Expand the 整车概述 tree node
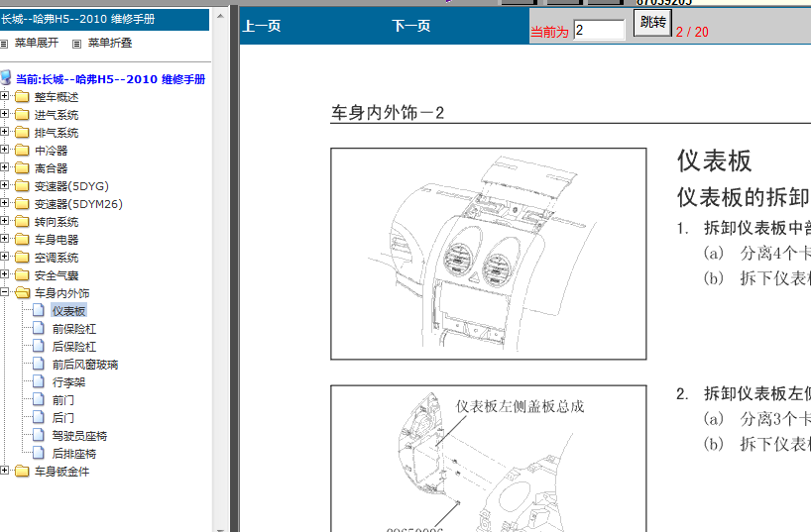 (4, 96)
